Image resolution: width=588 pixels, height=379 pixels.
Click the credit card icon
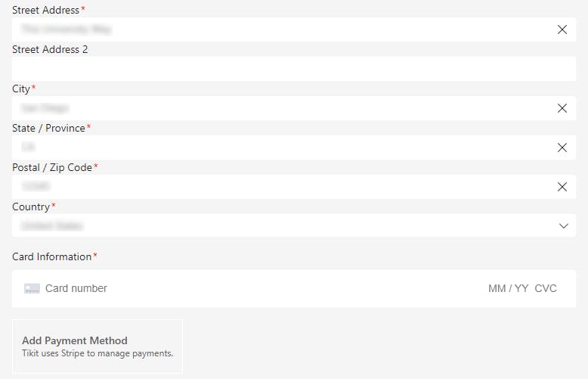32,288
